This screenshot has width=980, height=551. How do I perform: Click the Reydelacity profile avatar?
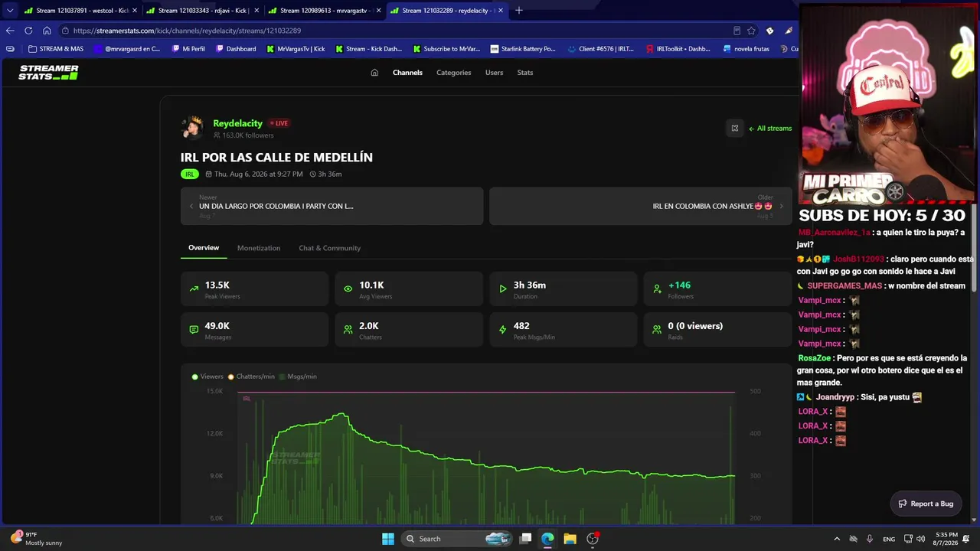[x=192, y=128]
